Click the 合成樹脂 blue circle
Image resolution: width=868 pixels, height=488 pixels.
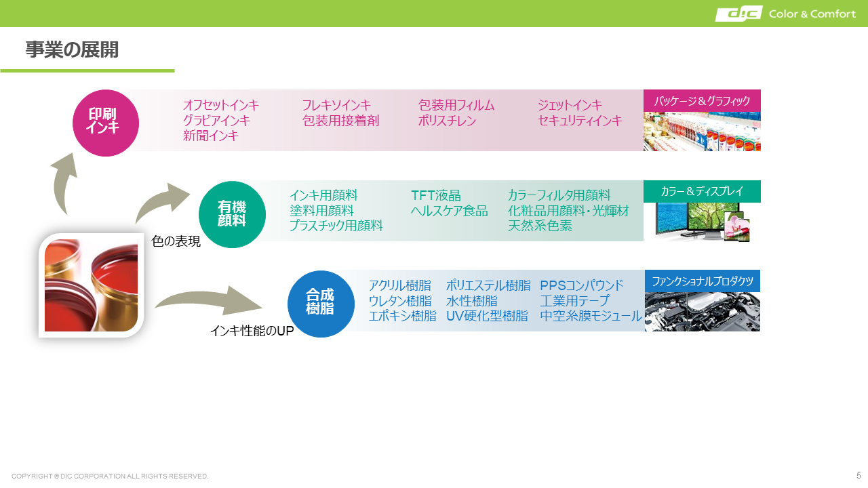321,304
